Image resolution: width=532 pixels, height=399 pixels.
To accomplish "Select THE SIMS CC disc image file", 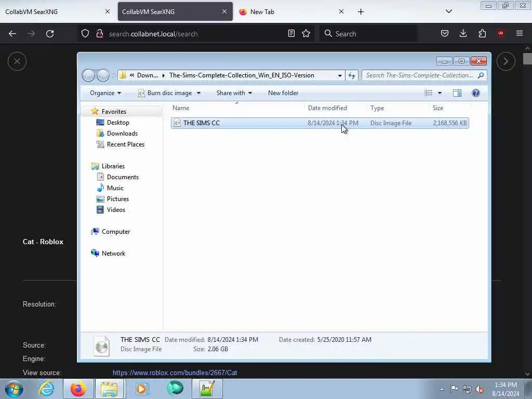I will point(320,123).
